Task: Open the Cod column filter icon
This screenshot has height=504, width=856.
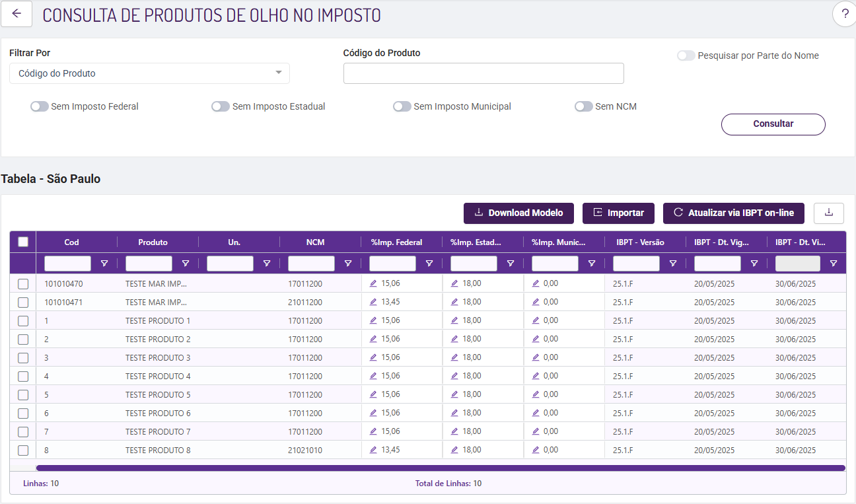Action: pyautogui.click(x=104, y=264)
